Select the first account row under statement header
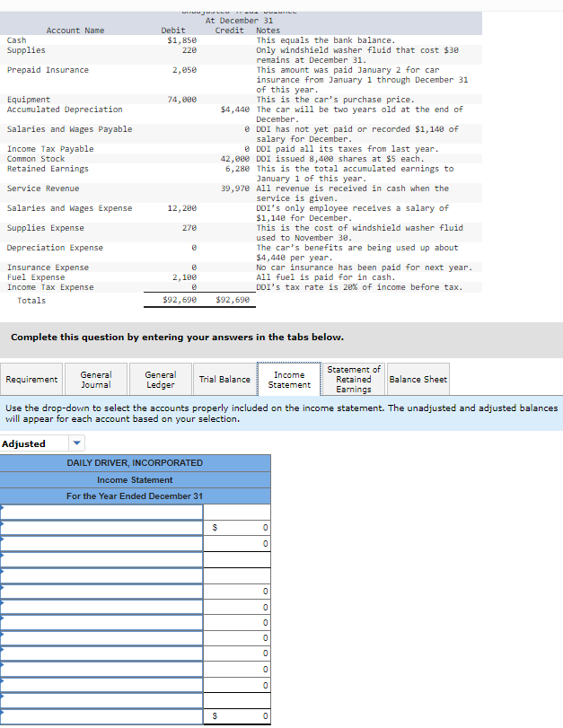 click(x=101, y=512)
